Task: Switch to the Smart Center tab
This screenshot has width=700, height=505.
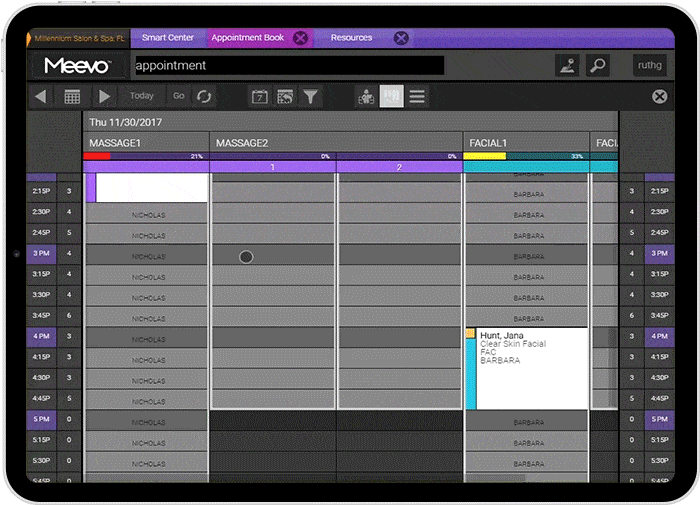Action: tap(167, 38)
